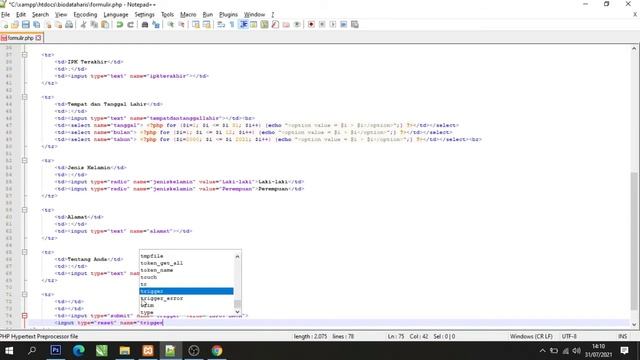Image resolution: width=640 pixels, height=360 pixels.
Task: Open Folder as Workspace icon
Action: 286,25
